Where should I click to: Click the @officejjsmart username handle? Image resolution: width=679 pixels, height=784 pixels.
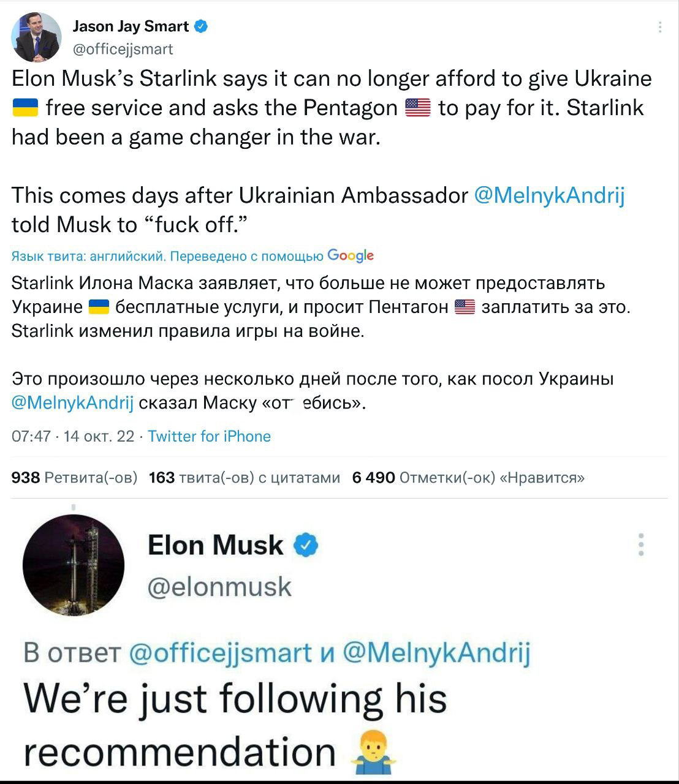[123, 50]
